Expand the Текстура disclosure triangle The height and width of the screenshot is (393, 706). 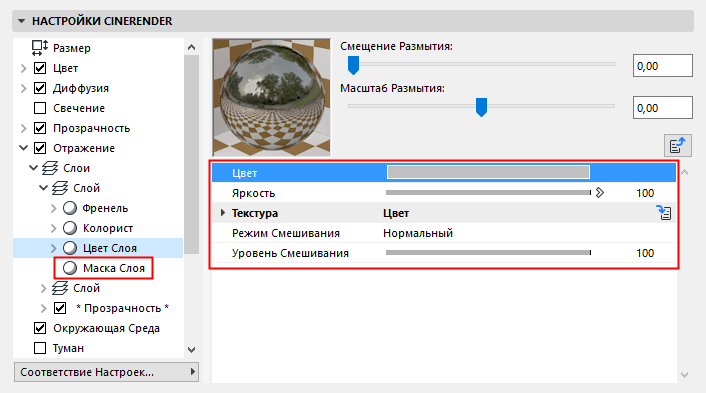[222, 213]
